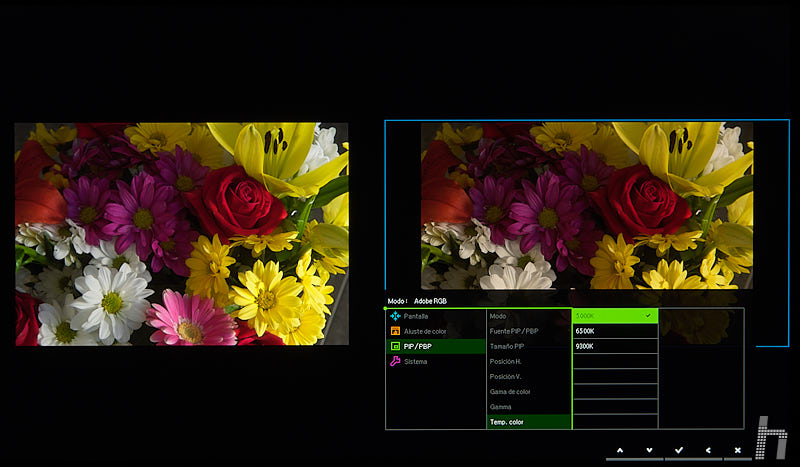This screenshot has width=800, height=467.
Task: Click the left flower image
Action: tap(182, 234)
